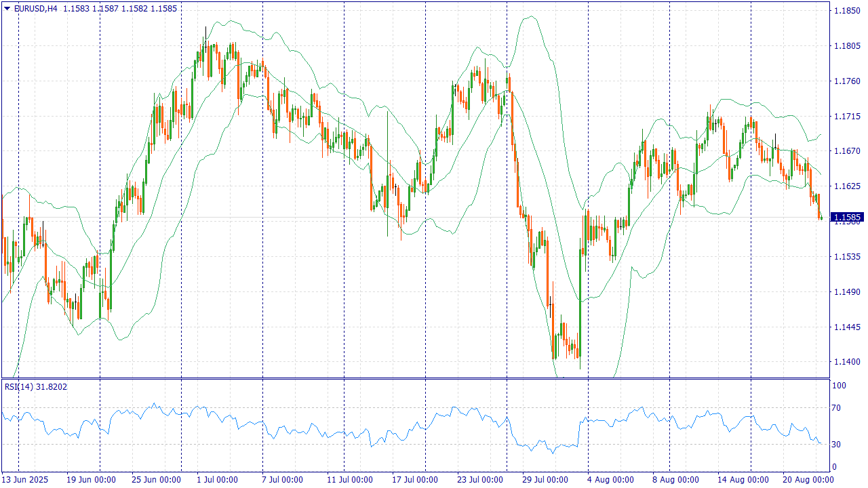
Task: Click the 1.1850 price axis label
Action: (x=847, y=11)
